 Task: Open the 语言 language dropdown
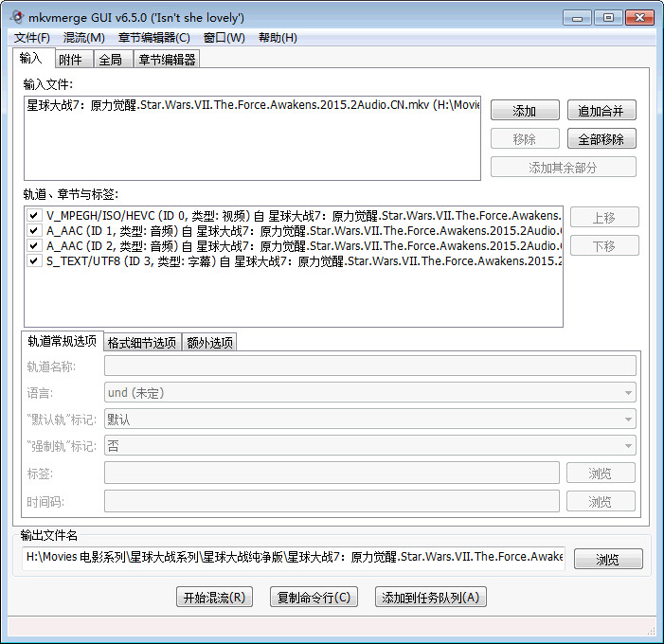click(369, 392)
